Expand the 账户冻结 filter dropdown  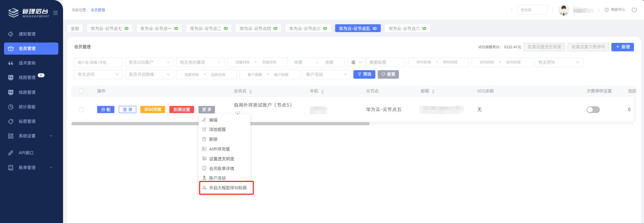326,75
